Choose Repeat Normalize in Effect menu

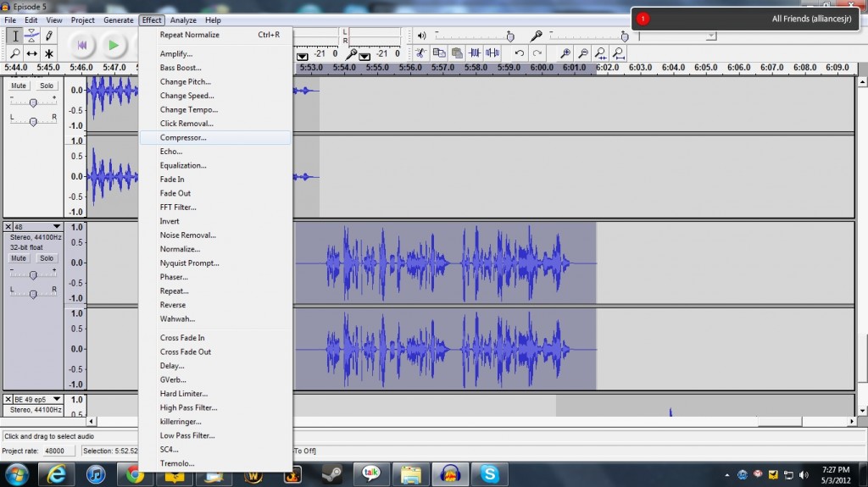tap(215, 35)
